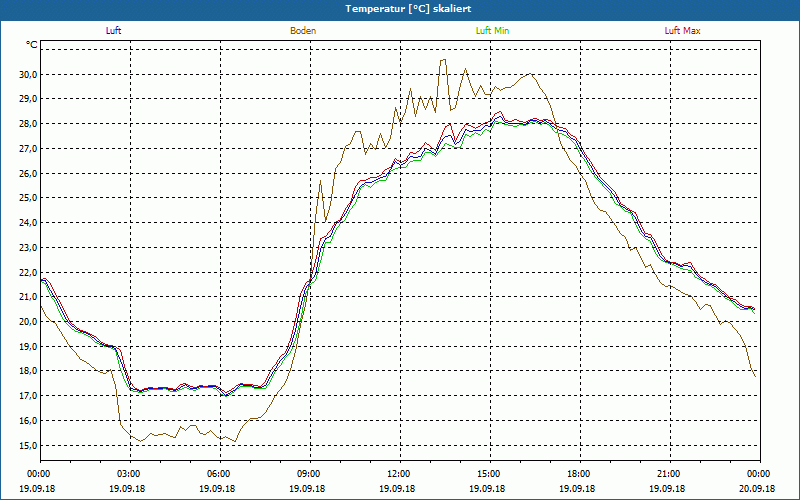
Task: Click the 25,0 y-axis value
Action: pyautogui.click(x=28, y=198)
